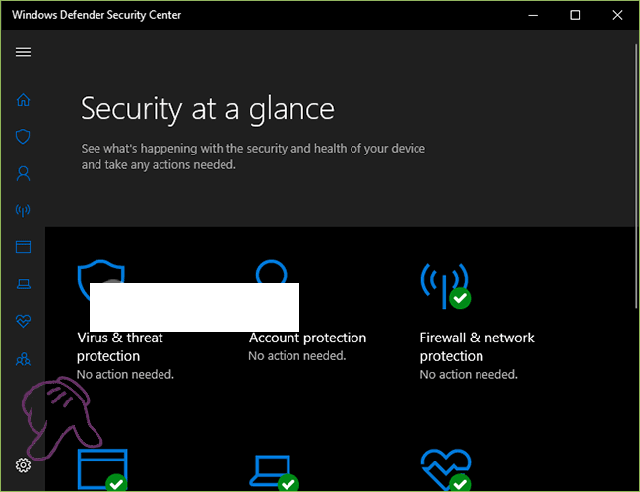The height and width of the screenshot is (492, 640).
Task: Open Virus & threat protection shield sidebar icon
Action: pos(23,137)
